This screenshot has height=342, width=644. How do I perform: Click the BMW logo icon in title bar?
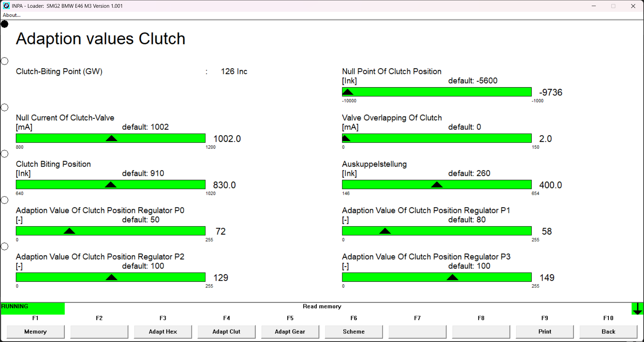6,6
